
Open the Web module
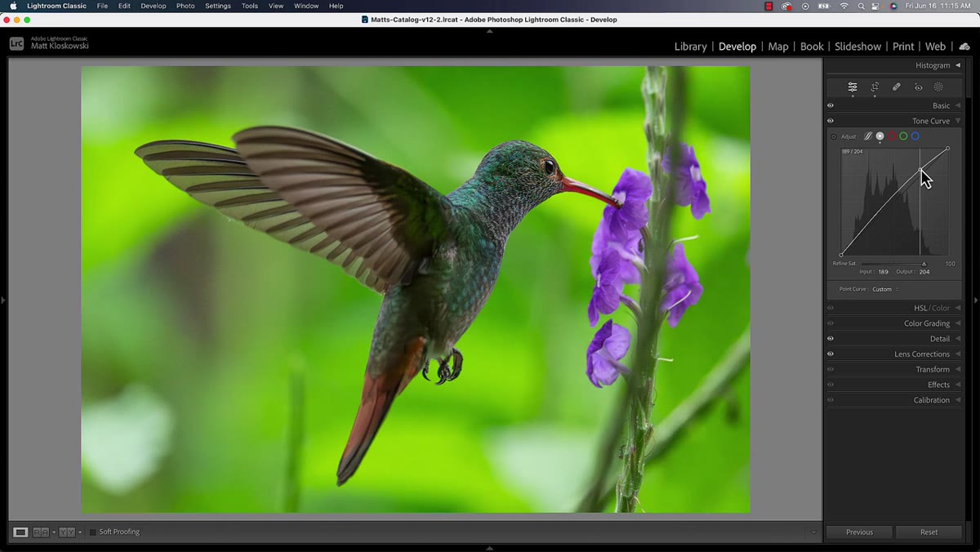(x=936, y=47)
